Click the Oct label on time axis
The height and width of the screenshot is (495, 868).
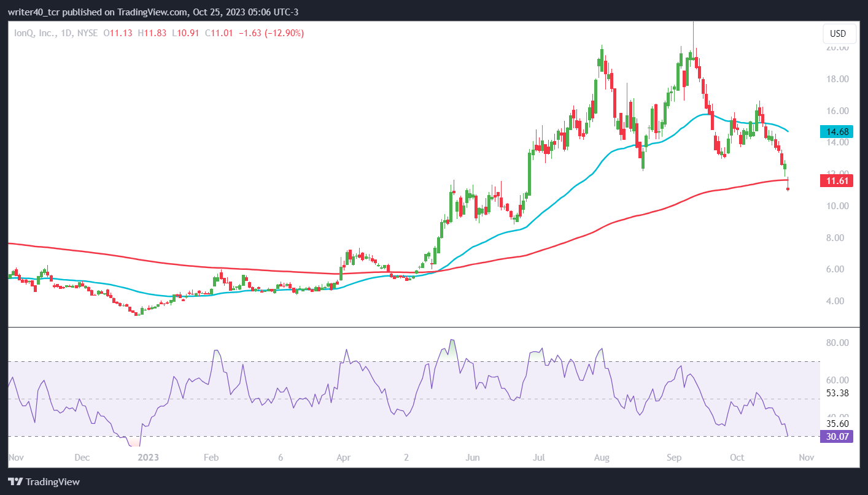pos(737,458)
